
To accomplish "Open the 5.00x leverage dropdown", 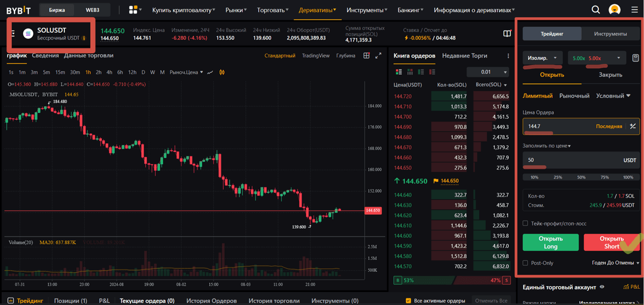I will (597, 57).
